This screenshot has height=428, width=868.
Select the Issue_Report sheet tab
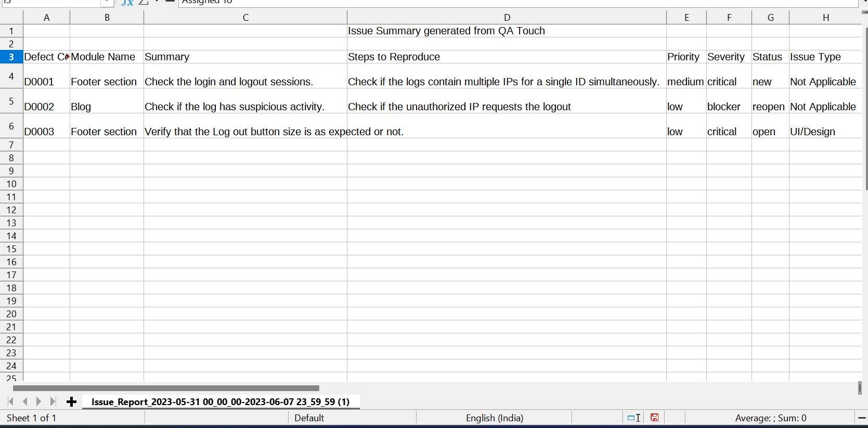click(x=221, y=401)
